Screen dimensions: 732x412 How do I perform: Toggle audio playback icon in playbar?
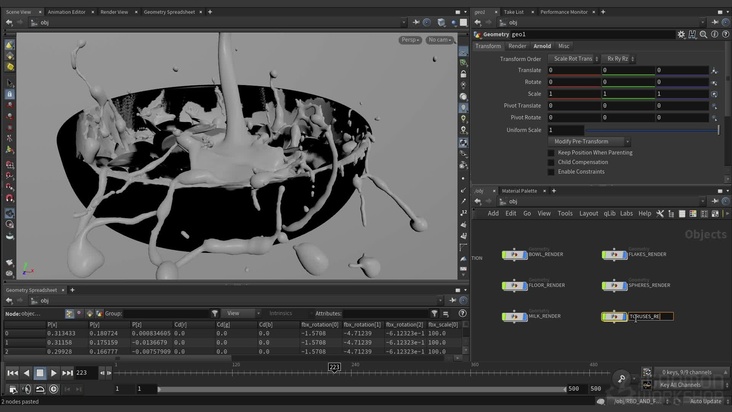(x=27, y=389)
